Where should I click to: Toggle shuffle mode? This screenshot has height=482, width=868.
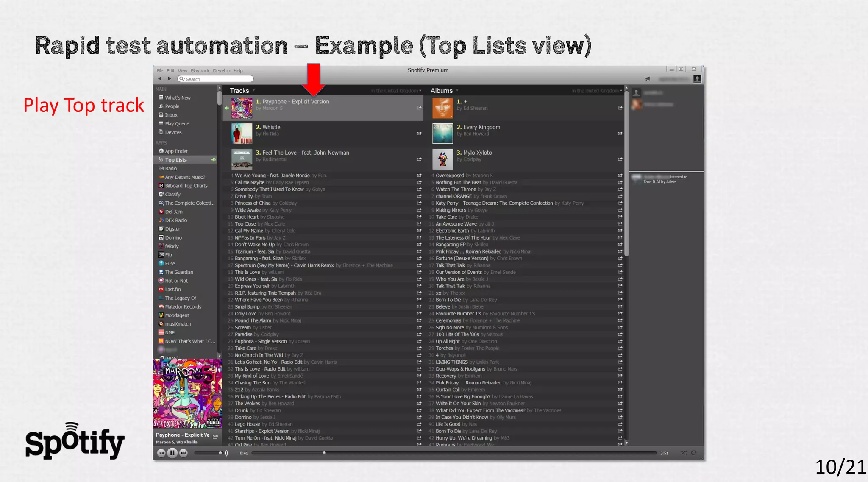coord(683,453)
